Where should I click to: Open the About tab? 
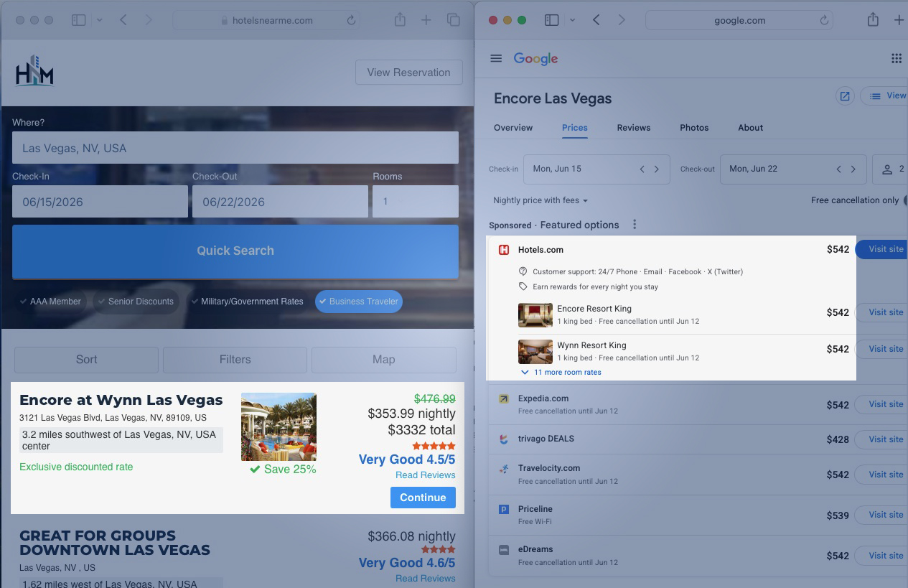[751, 128]
